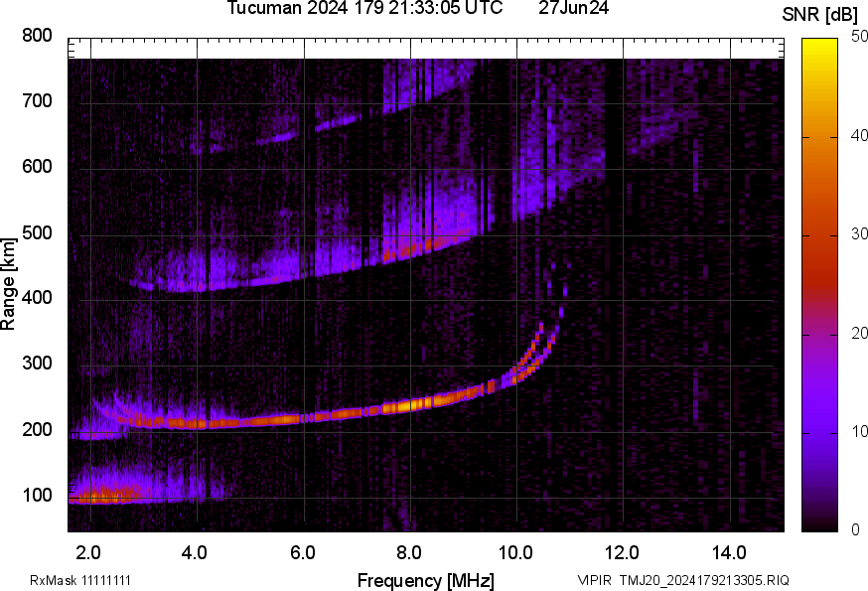The image size is (868, 591).
Task: Click the frequency tick label '14.0'
Action: (730, 553)
